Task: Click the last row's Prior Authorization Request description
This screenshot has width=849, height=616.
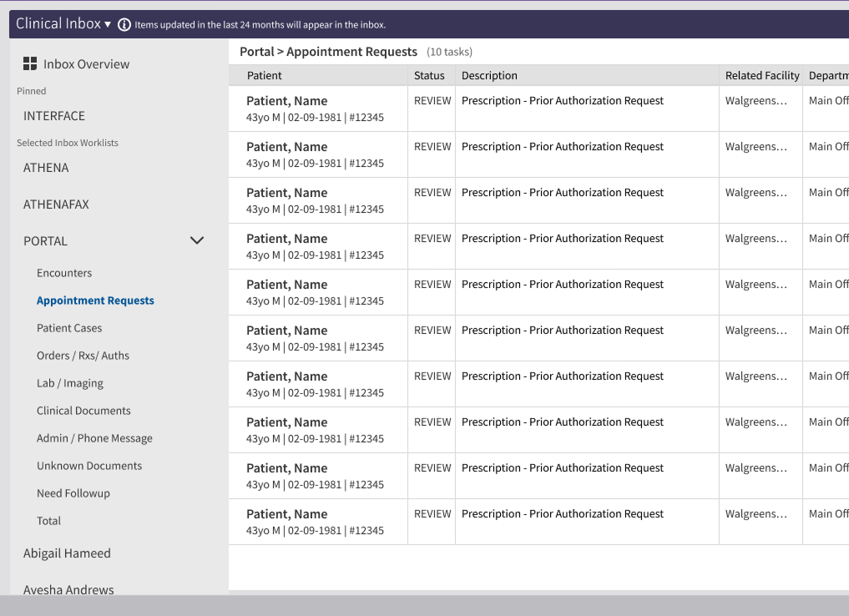Action: click(563, 514)
